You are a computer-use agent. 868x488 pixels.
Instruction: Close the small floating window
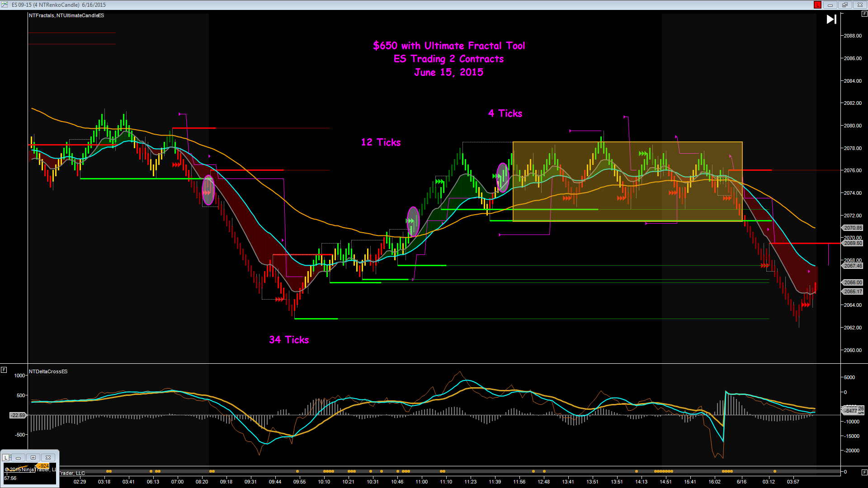tap(48, 458)
